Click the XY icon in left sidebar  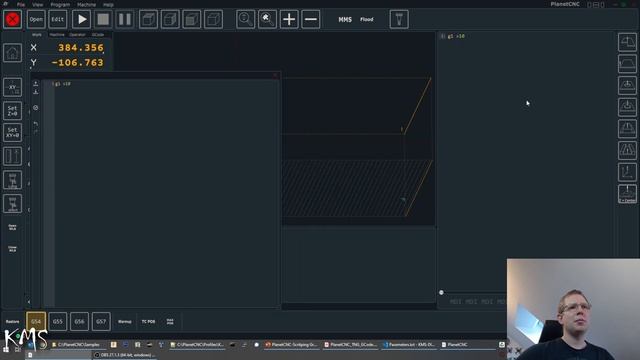[12, 87]
